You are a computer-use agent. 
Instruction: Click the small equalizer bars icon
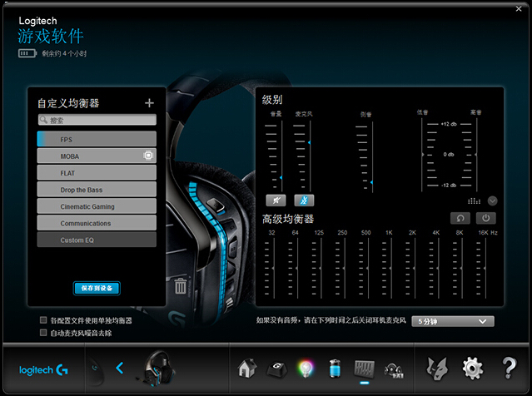coord(474,201)
